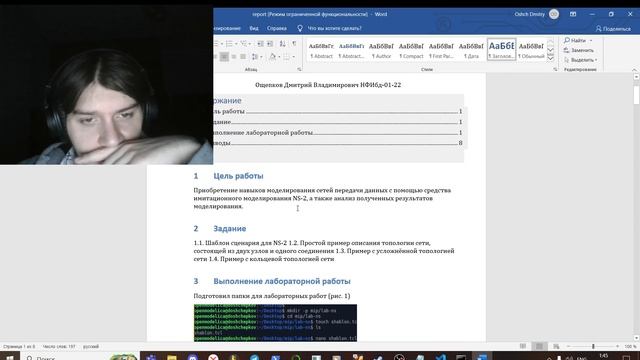Toggle align right button
Screen dimensions: 640x360
[233, 56]
